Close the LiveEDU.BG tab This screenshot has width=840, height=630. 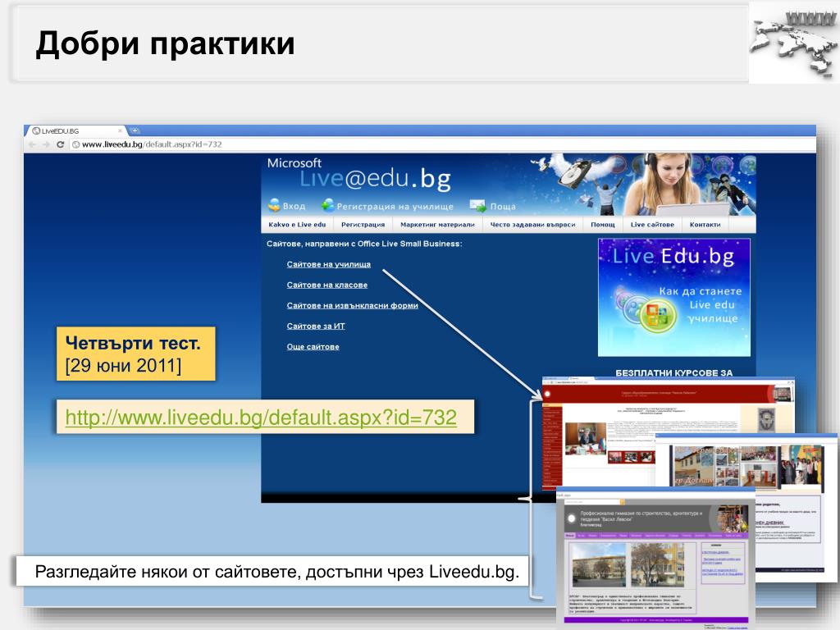pos(120,130)
